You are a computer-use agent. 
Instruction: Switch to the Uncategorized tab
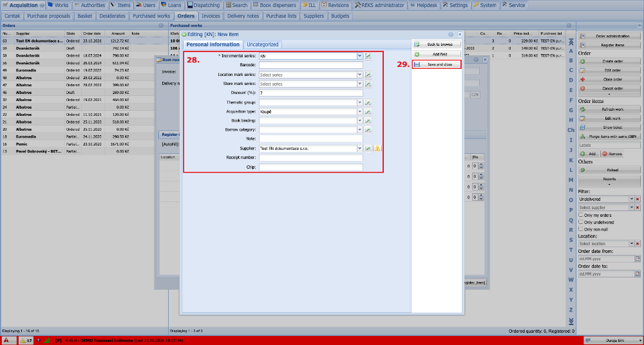pyautogui.click(x=263, y=44)
